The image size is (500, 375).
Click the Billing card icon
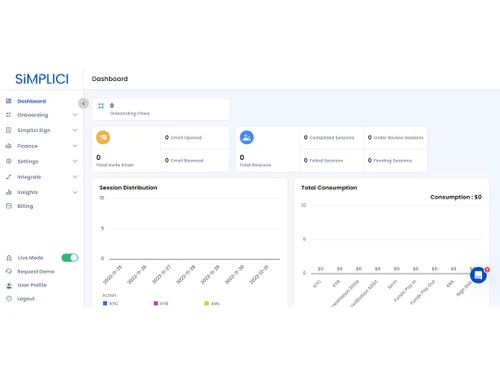click(9, 206)
